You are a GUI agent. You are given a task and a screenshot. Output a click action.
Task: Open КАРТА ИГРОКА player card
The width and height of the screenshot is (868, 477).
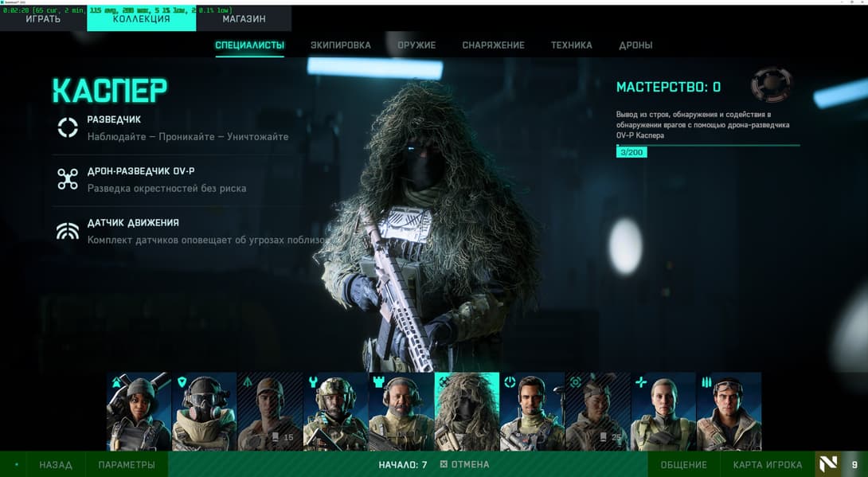click(767, 465)
